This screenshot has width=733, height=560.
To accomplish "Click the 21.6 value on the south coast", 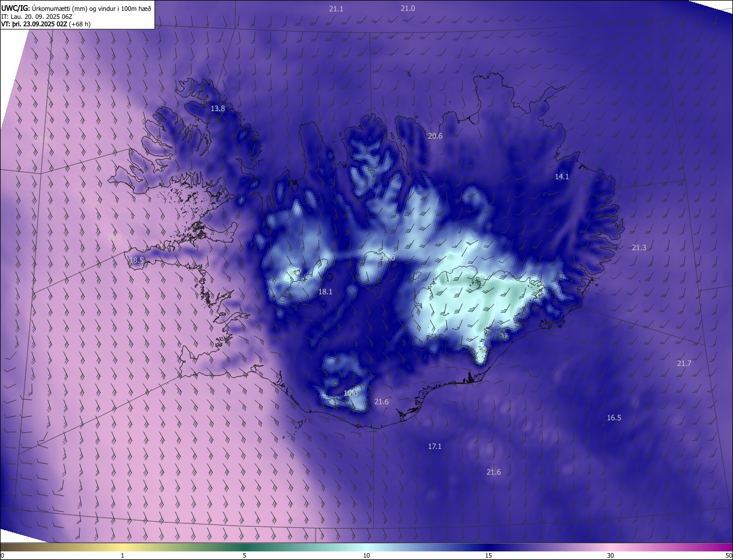I will coord(381,401).
